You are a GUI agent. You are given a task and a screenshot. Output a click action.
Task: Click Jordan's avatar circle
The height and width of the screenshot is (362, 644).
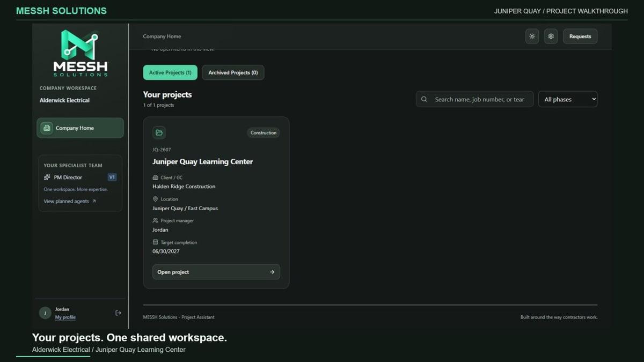[x=45, y=313]
